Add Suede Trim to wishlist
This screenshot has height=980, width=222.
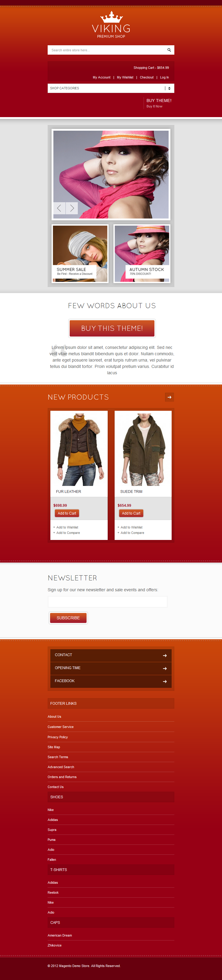[131, 527]
